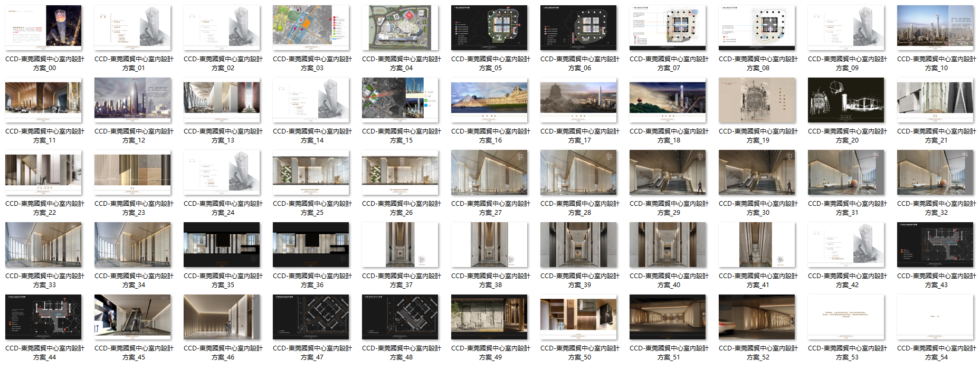Click the 方案_05 dark floor plan thumbnail

pyautogui.click(x=489, y=26)
